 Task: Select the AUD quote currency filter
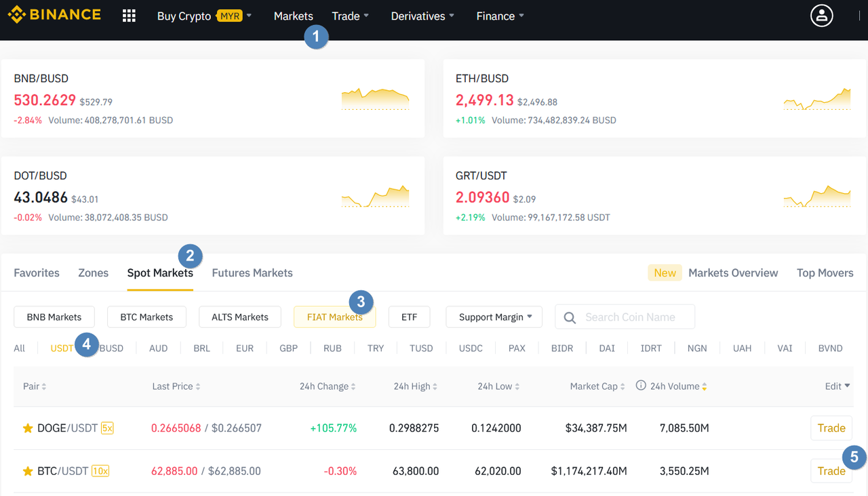159,348
